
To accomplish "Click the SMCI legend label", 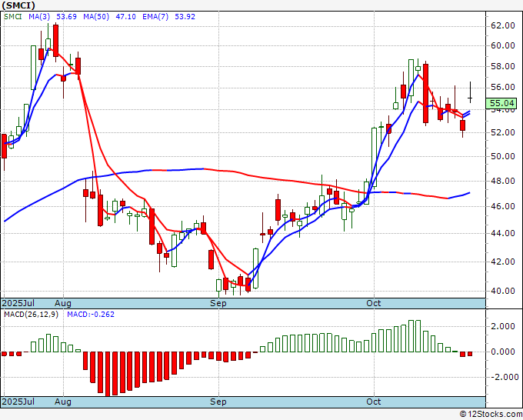I will pos(12,17).
